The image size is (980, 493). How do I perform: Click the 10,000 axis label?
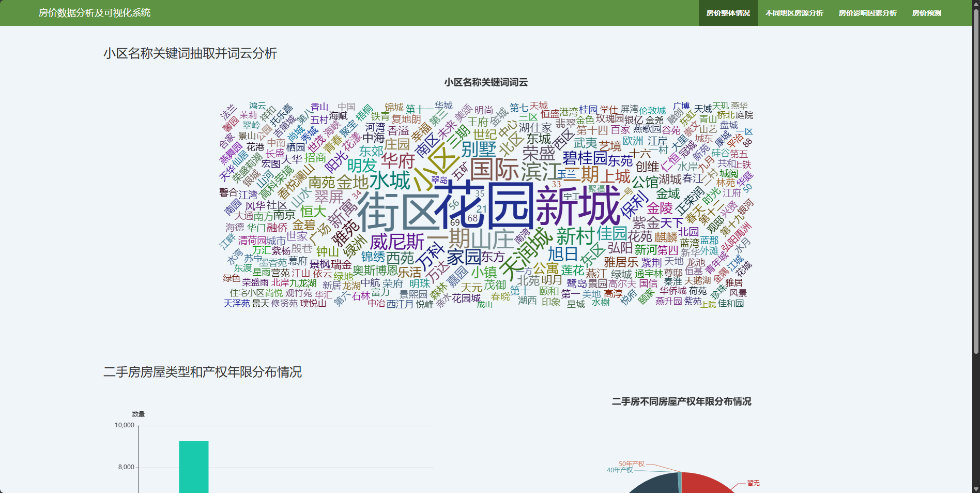point(125,425)
